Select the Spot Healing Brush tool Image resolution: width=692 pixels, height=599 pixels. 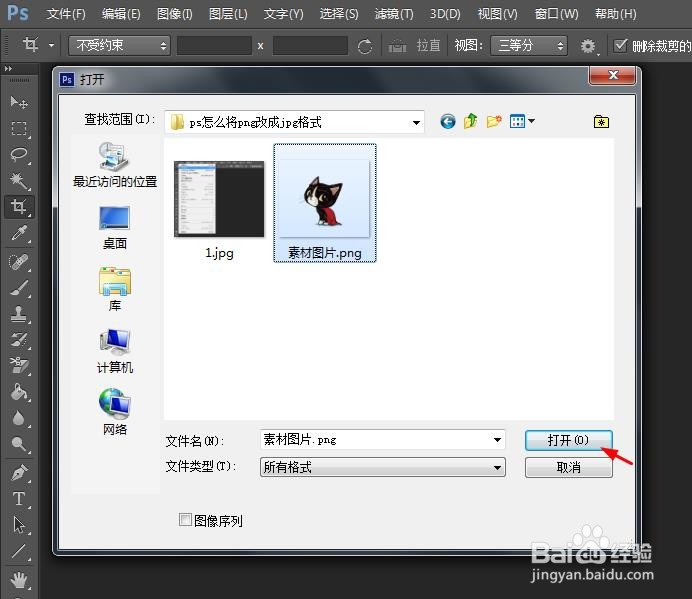click(19, 262)
